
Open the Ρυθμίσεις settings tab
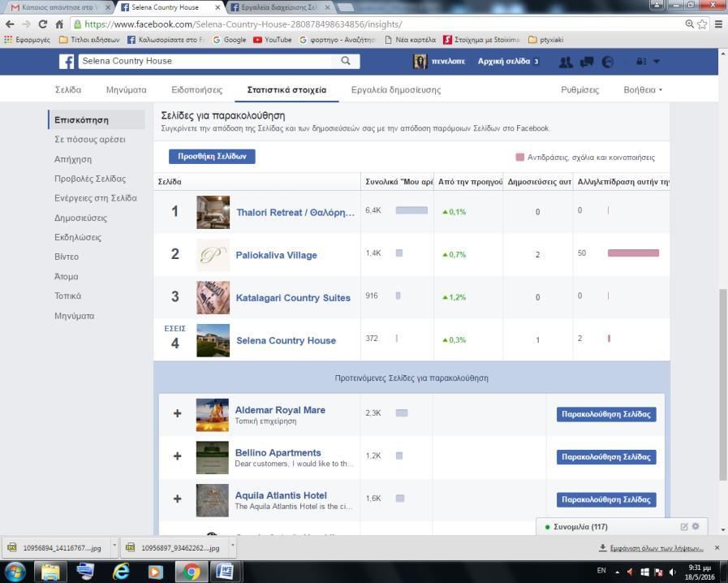click(x=580, y=89)
